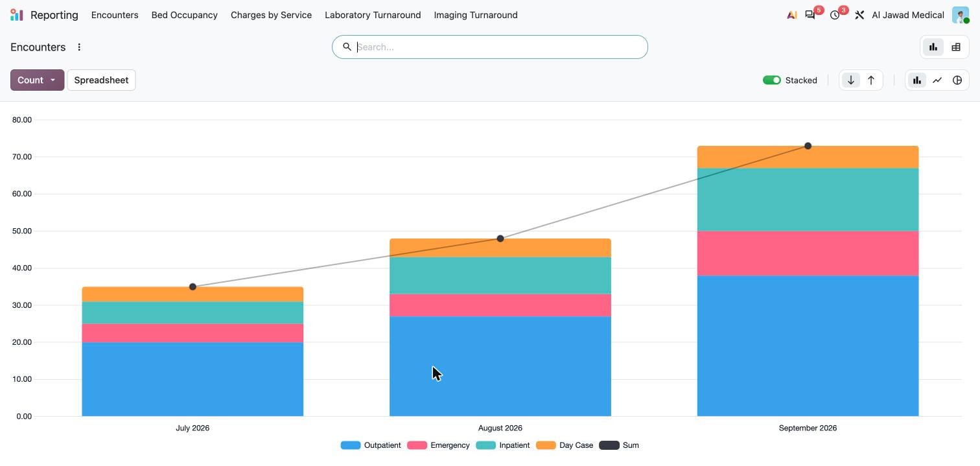This screenshot has width=980, height=466.
Task: Open the Encounters menu
Action: point(115,15)
